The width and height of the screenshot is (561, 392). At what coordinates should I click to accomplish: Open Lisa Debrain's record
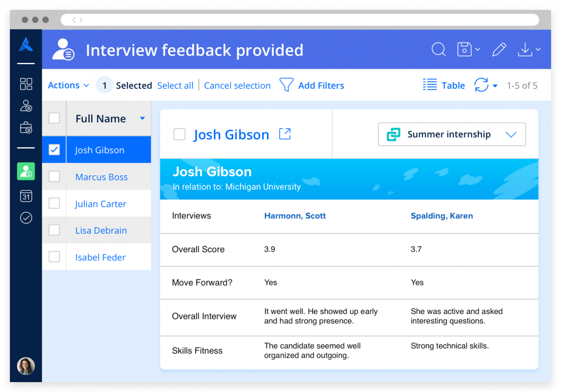coord(101,230)
